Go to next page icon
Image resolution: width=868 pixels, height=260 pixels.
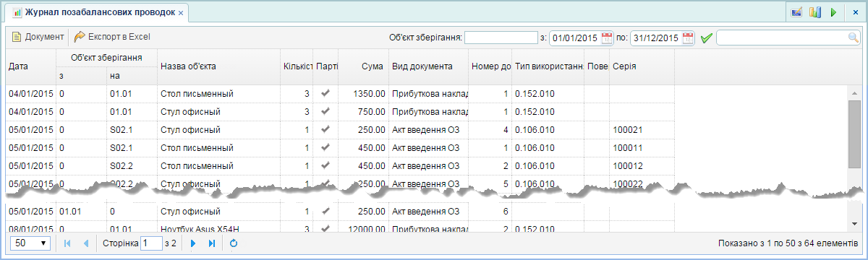coord(193,243)
